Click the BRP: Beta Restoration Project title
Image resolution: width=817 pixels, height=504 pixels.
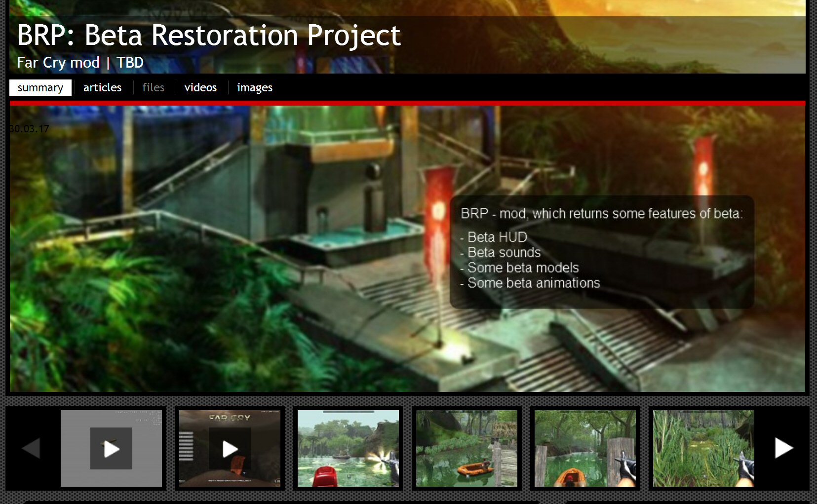click(x=209, y=35)
